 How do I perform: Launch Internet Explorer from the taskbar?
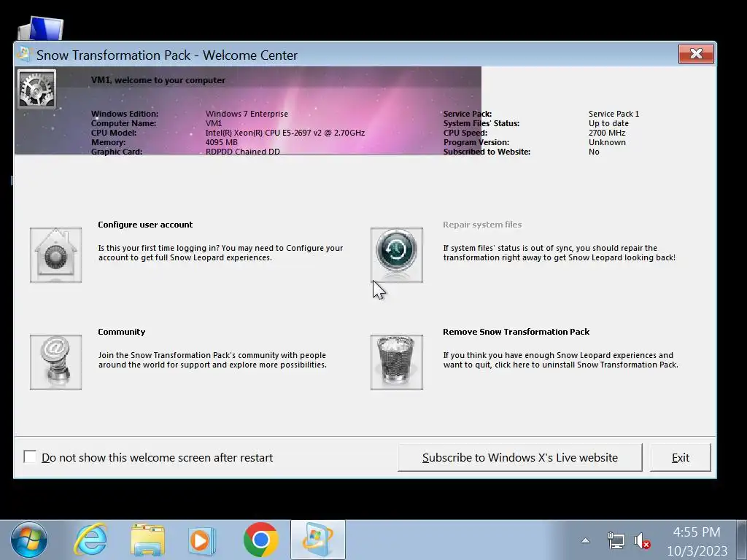pos(90,540)
